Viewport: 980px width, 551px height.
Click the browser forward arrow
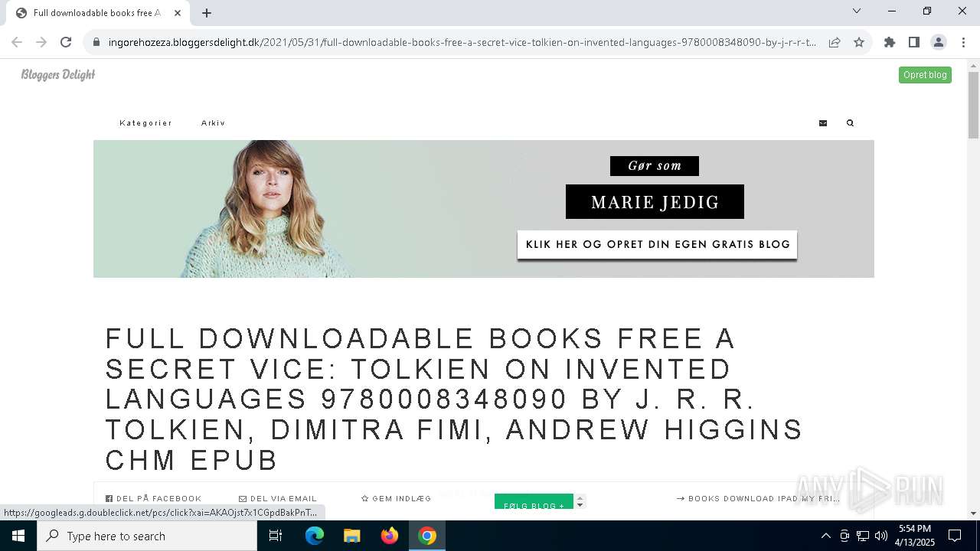point(41,42)
